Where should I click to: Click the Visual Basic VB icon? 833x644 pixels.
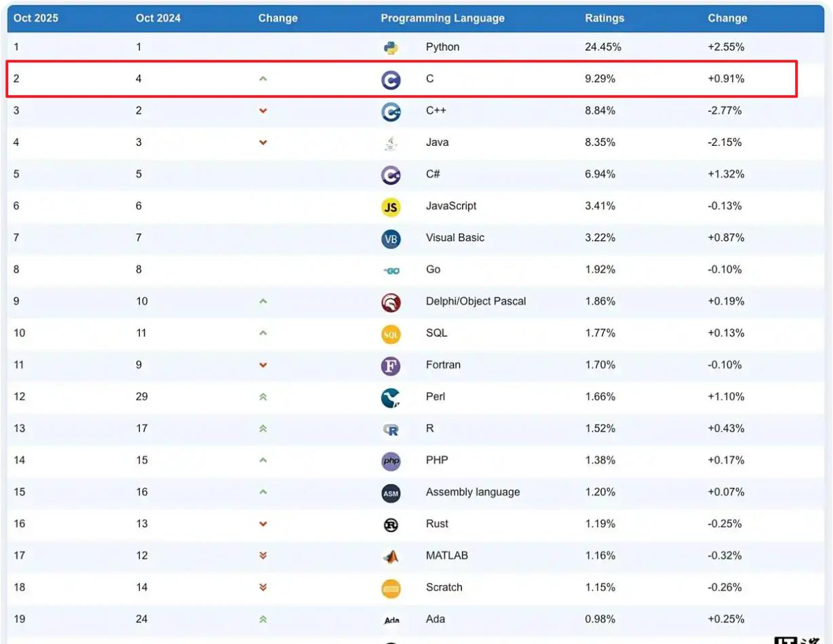point(391,239)
